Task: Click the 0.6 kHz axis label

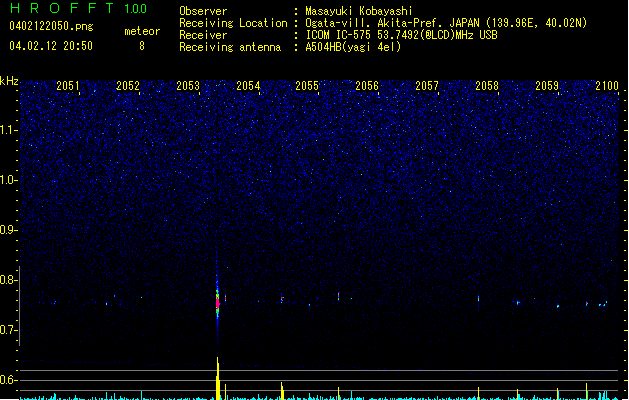Action: click(9, 380)
